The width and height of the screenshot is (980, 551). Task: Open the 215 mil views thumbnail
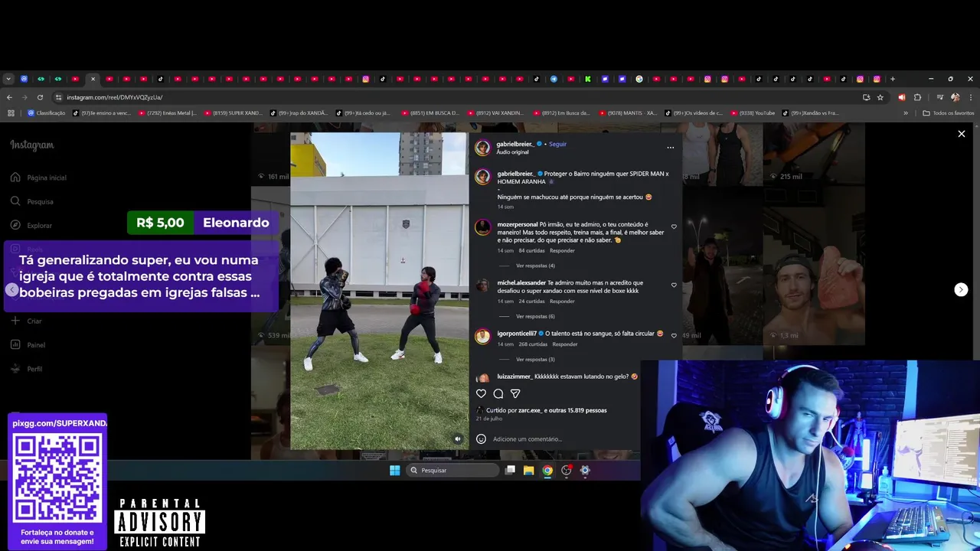coord(814,155)
